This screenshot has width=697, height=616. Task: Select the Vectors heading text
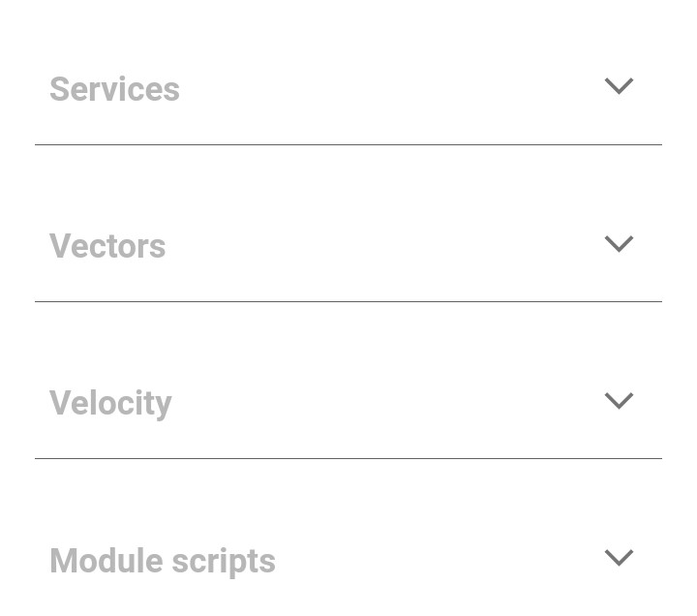pos(107,246)
